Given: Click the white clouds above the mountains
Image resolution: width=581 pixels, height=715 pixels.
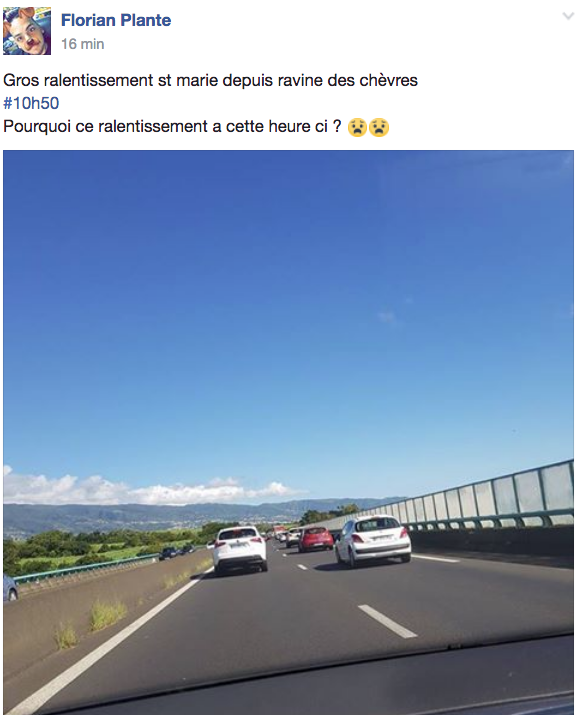Looking at the screenshot, I should tap(150, 490).
